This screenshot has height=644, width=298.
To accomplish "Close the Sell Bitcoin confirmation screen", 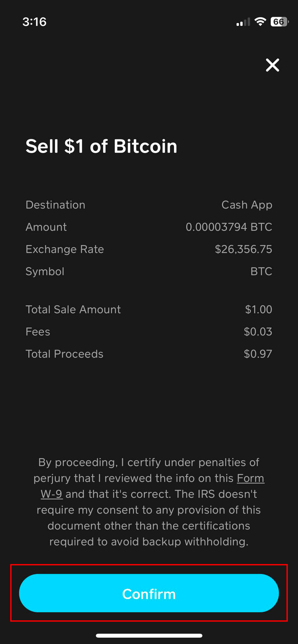I will click(272, 65).
